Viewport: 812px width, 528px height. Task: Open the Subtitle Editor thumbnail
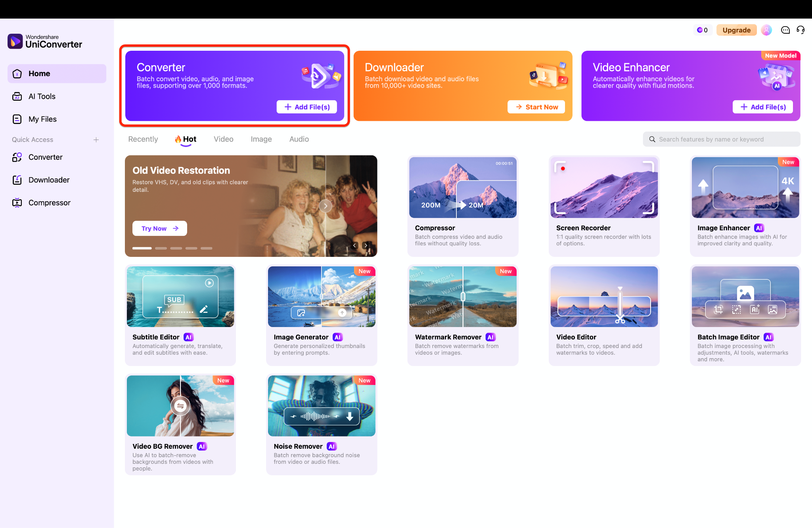point(180,297)
